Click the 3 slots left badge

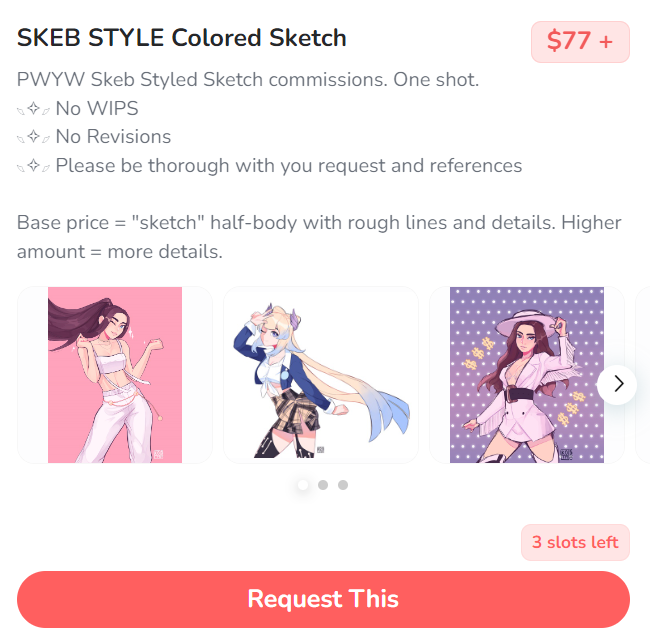[575, 542]
